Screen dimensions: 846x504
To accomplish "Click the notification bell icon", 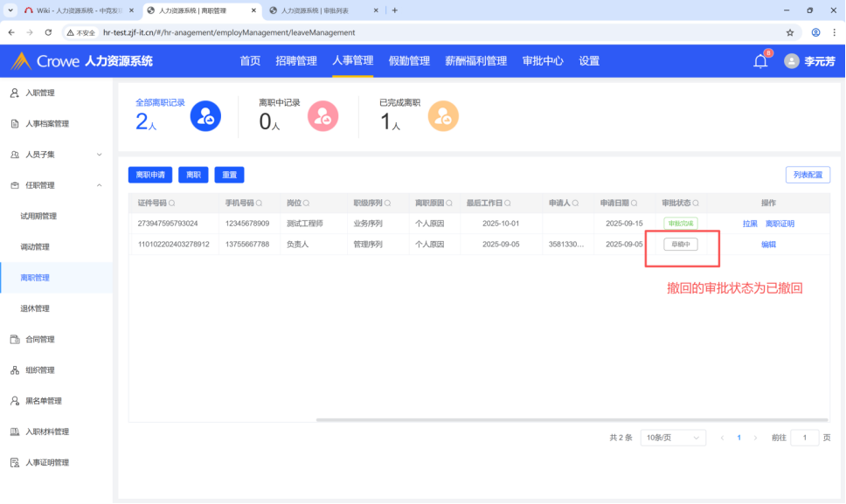I will [760, 61].
